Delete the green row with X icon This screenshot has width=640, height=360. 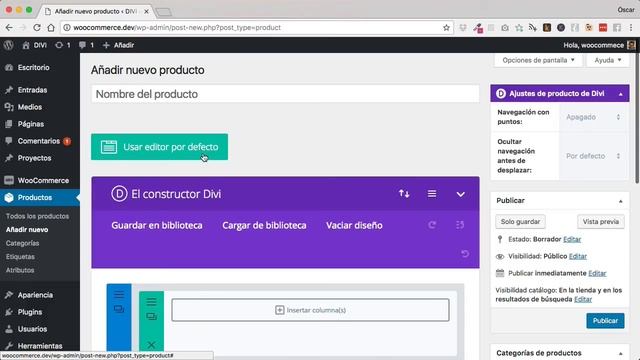[x=151, y=345]
